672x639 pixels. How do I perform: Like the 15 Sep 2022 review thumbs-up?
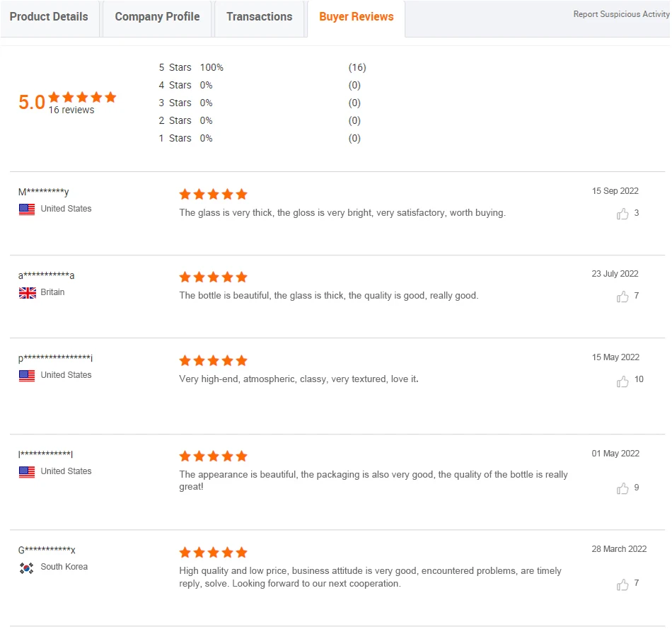coord(622,214)
